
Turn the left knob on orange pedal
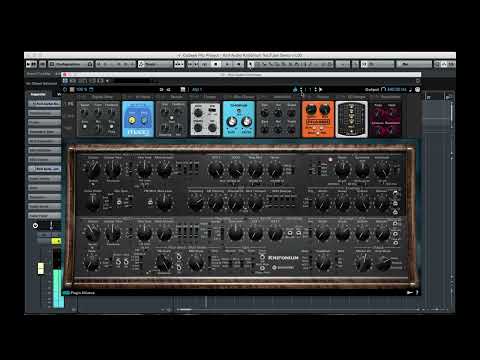point(311,109)
